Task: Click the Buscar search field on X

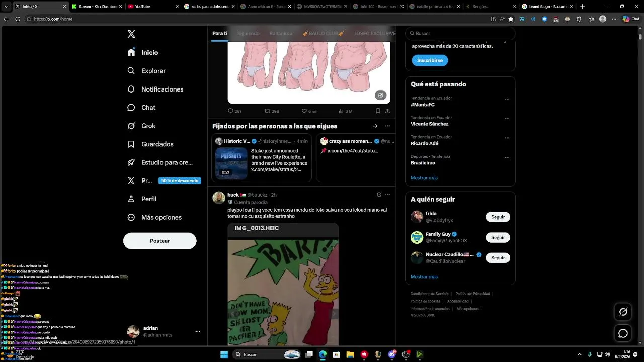Action: point(460,33)
